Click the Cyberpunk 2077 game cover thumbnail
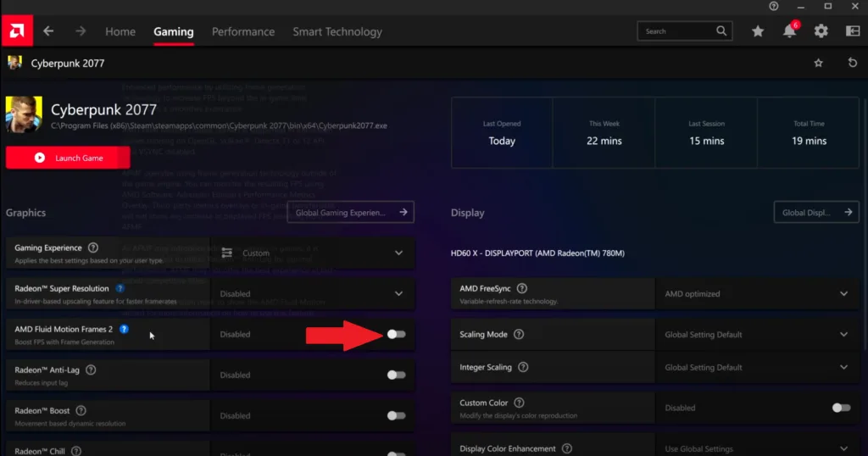This screenshot has width=868, height=456. pyautogui.click(x=24, y=114)
